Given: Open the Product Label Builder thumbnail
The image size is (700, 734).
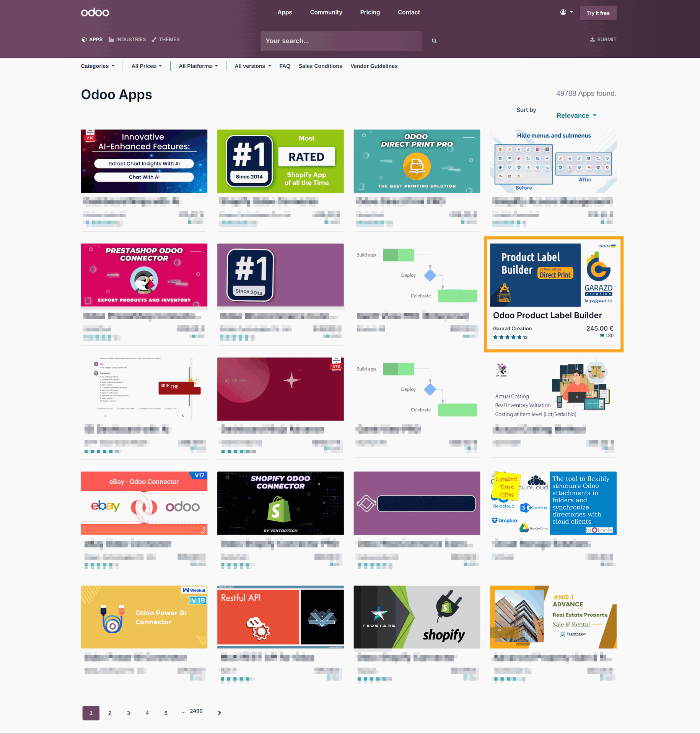Looking at the screenshot, I should click(x=553, y=275).
